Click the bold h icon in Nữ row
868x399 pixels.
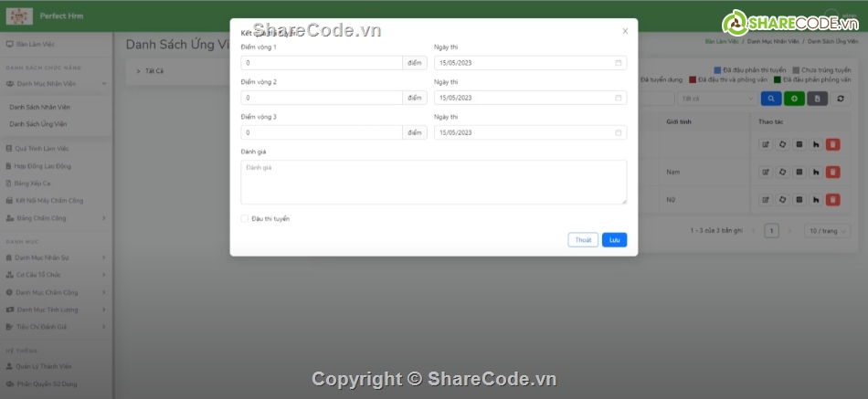815,200
